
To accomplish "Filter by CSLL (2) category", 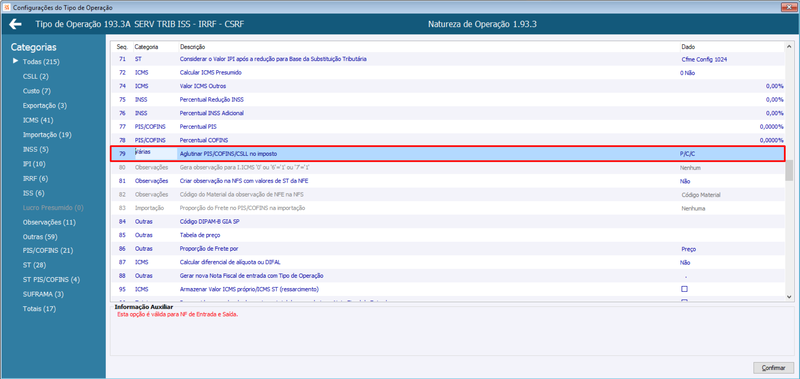I will 36,77.
